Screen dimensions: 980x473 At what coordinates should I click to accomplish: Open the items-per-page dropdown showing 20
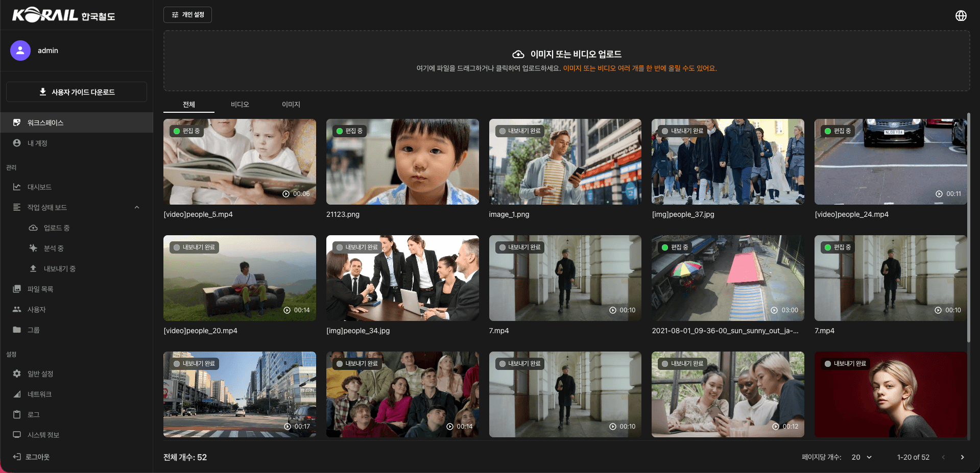click(x=862, y=457)
